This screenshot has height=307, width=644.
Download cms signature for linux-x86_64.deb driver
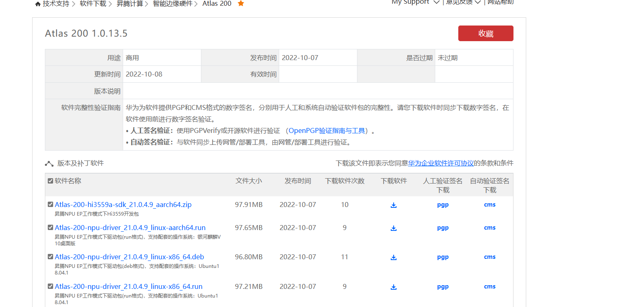point(490,257)
